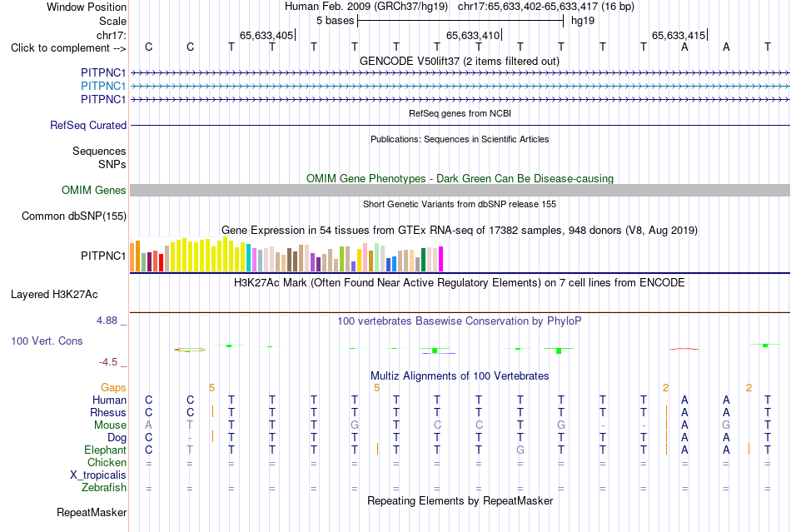This screenshot has width=791, height=532.
Task: Click the Layered H3K27Ac track label
Action: (x=54, y=295)
